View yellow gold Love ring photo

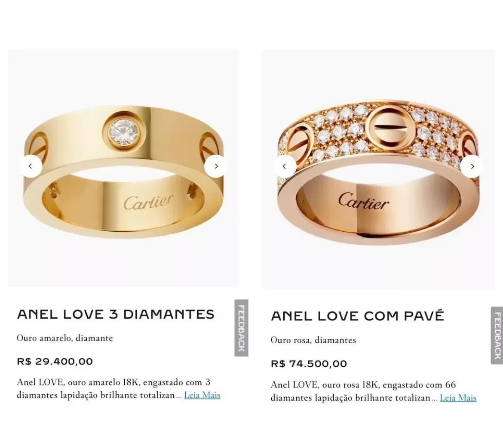[123, 168]
